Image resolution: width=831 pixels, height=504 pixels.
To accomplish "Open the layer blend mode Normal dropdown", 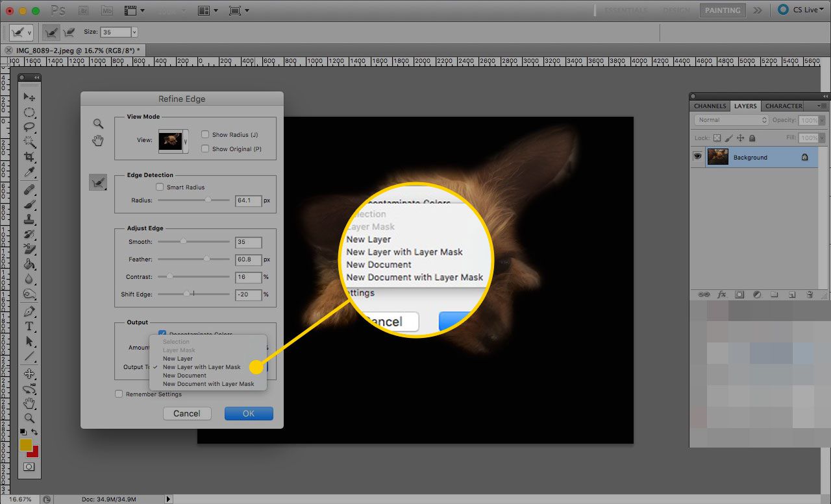I will (x=732, y=120).
